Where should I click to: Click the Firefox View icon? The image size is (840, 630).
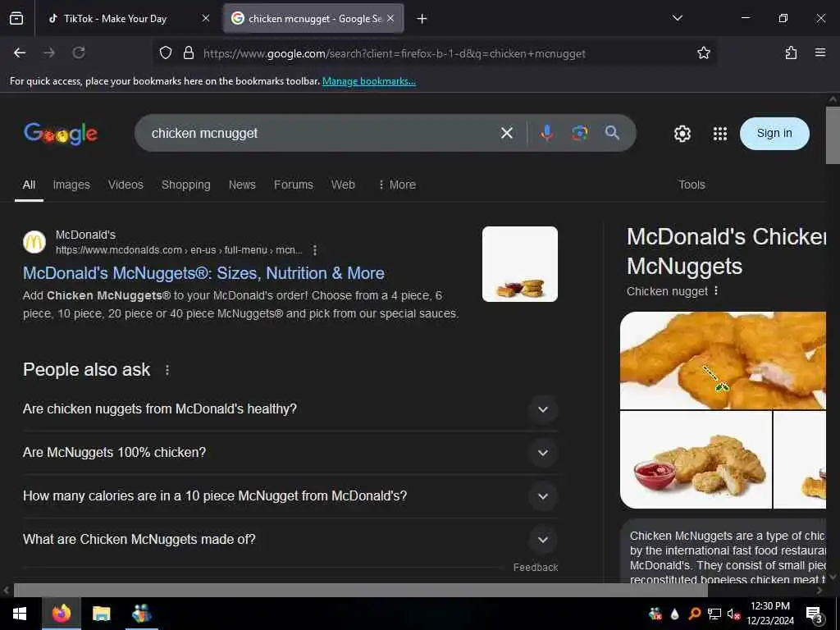point(16,19)
